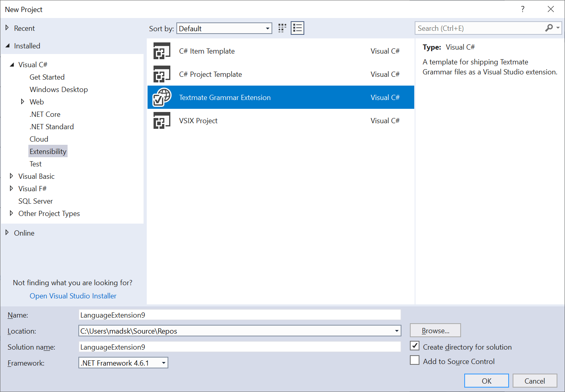
Task: Open search options dropdown arrow
Action: 558,28
